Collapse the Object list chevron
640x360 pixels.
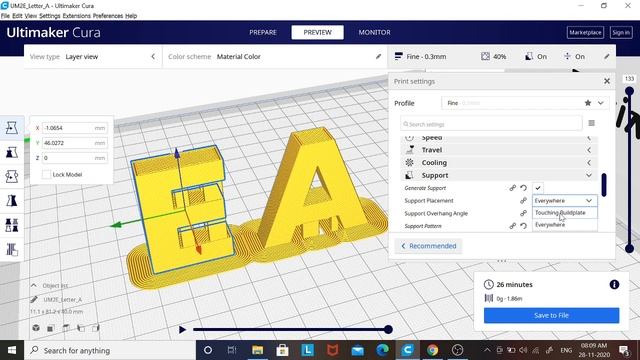[34, 285]
